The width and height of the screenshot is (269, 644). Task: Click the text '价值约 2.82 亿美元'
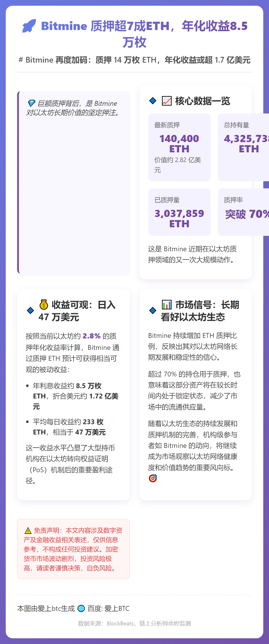point(178,165)
